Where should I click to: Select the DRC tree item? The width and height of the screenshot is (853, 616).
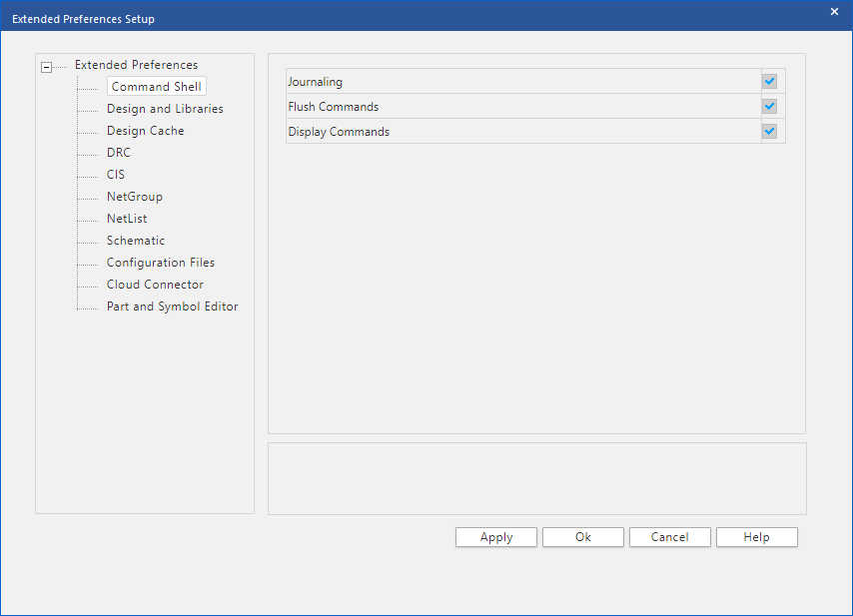pos(119,152)
